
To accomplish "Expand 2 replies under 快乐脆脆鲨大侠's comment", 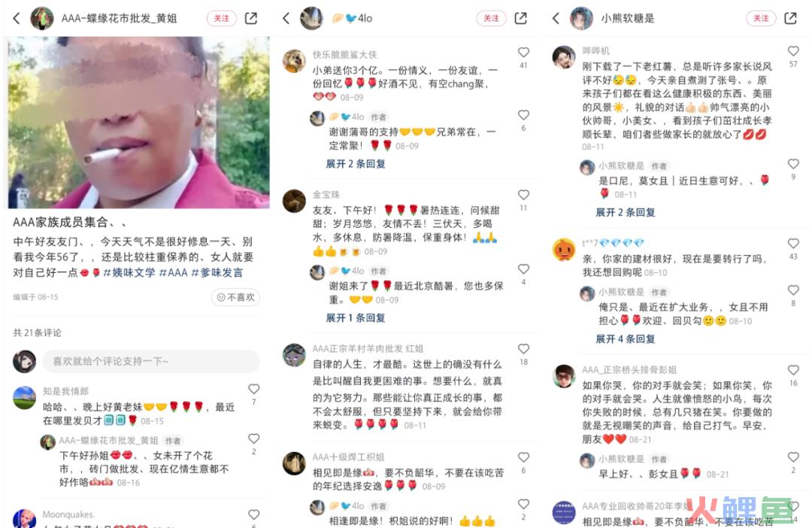I will (355, 164).
